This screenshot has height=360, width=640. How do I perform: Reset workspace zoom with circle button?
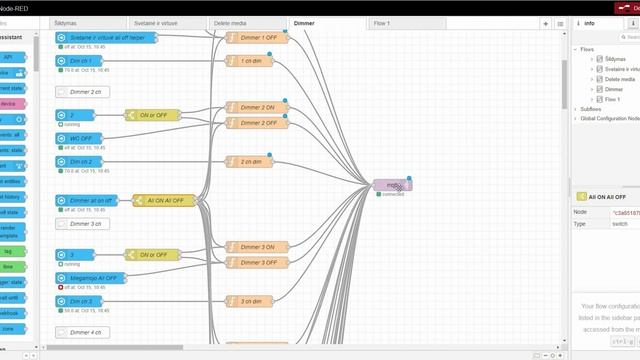(553, 356)
